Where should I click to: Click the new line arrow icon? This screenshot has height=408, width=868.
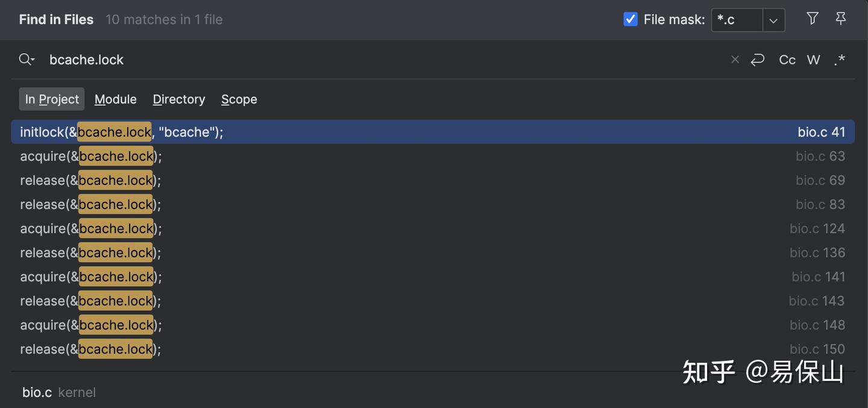(x=758, y=59)
